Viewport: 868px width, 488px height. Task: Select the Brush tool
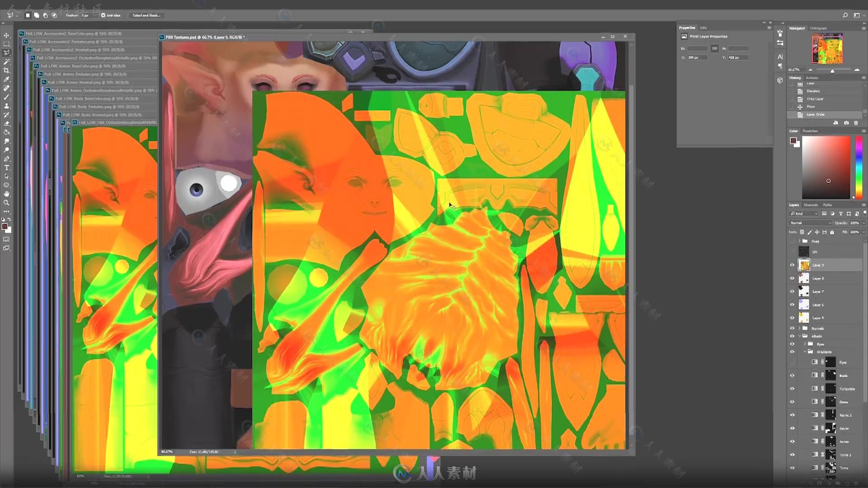click(6, 97)
